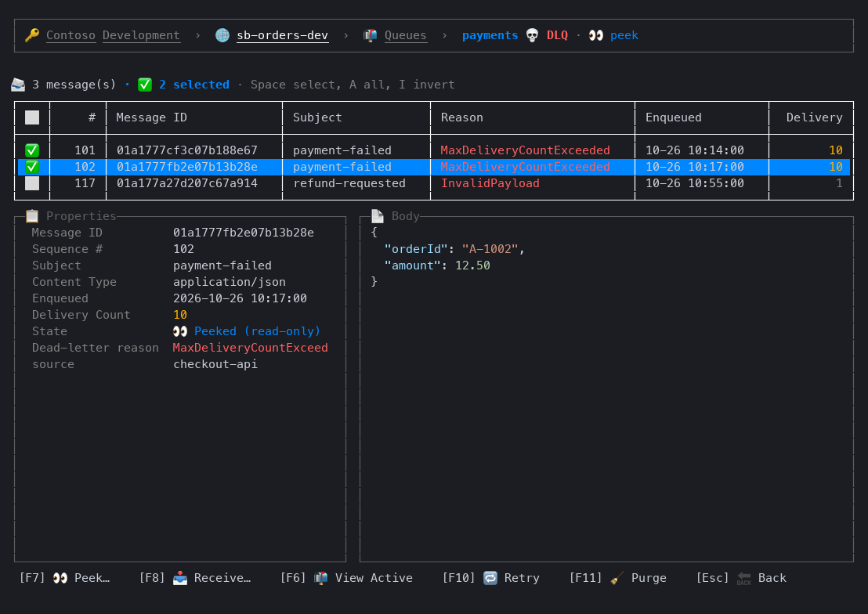868x614 pixels.
Task: Click the eyes icon in State row
Action: point(180,331)
